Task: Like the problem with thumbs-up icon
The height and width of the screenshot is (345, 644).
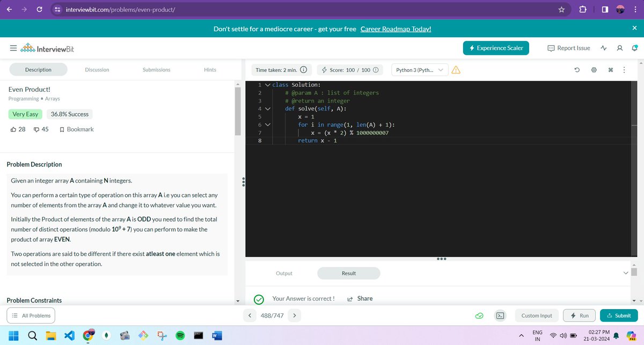Action: (x=13, y=129)
